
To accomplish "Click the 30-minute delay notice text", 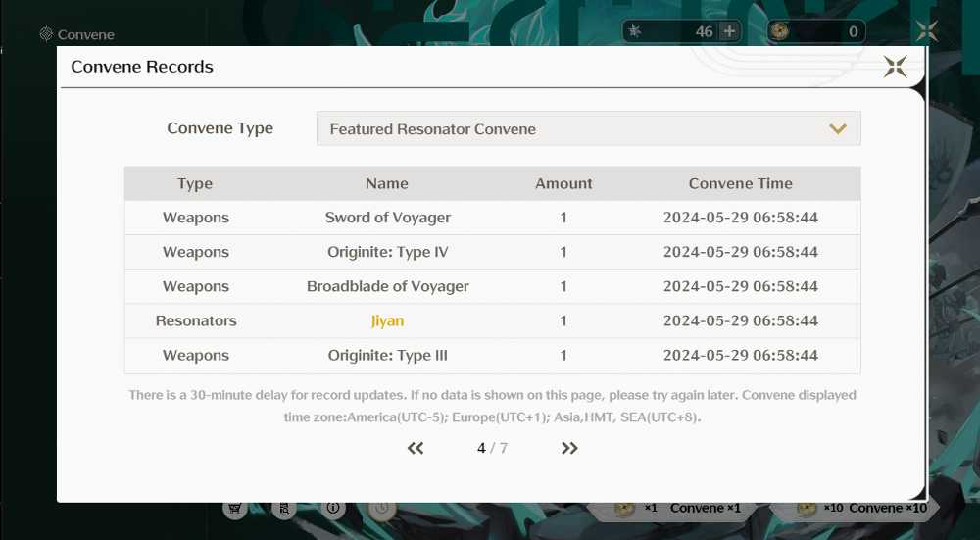I will click(493, 406).
